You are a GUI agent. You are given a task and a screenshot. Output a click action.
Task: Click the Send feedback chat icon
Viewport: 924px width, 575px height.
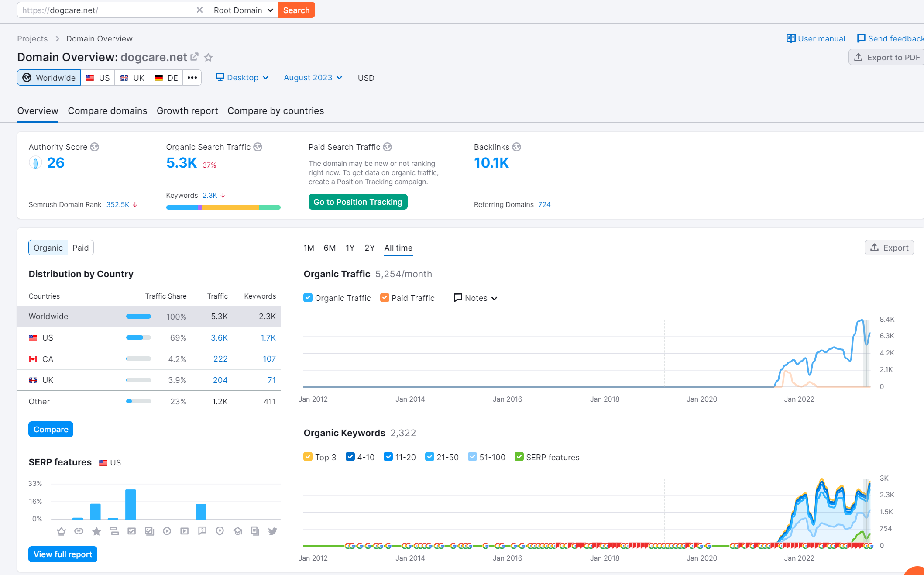pos(861,38)
